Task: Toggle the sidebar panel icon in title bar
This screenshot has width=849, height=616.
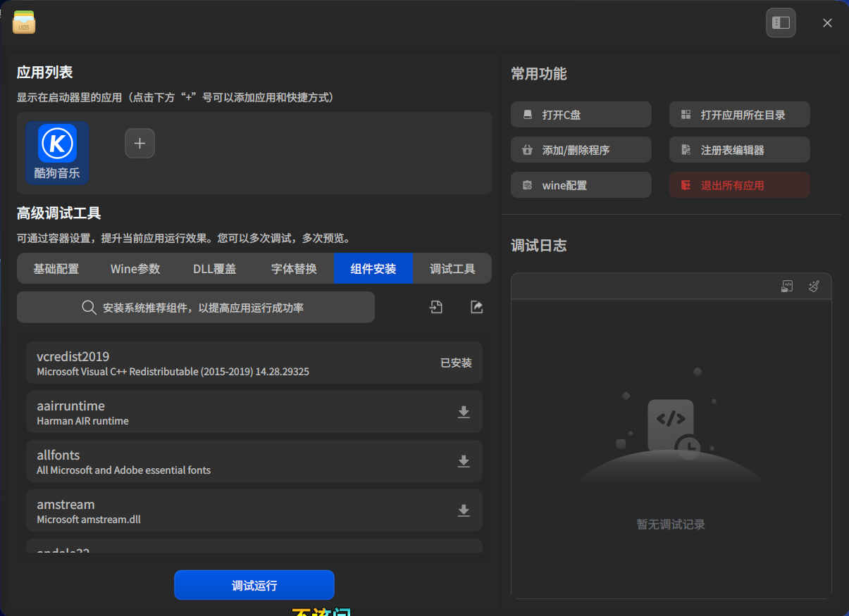Action: click(x=781, y=23)
